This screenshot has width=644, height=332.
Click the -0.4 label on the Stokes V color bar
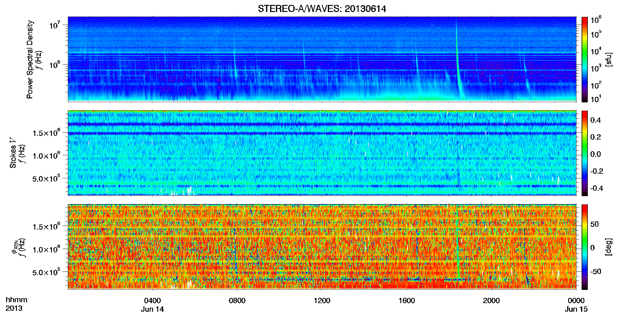[x=597, y=188]
